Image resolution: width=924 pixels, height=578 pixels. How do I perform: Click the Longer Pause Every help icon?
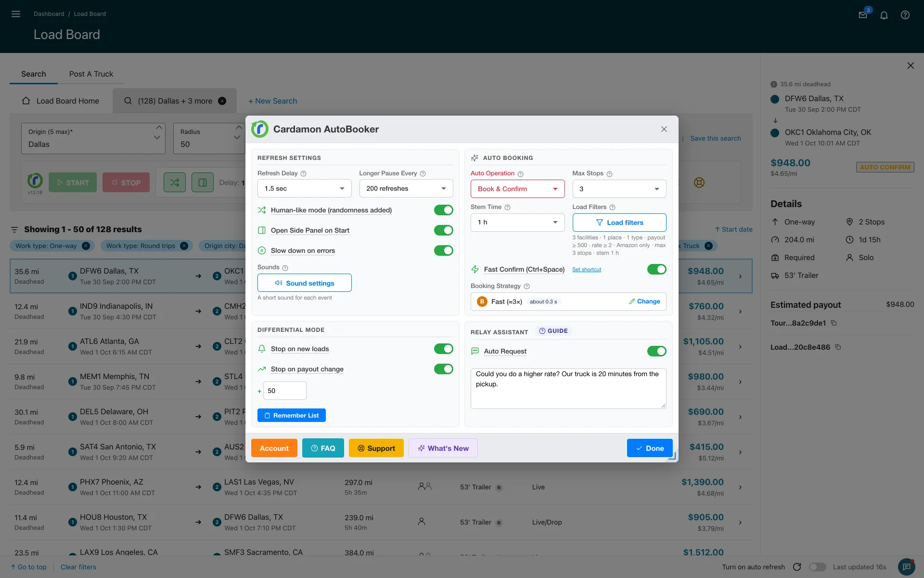coord(423,173)
